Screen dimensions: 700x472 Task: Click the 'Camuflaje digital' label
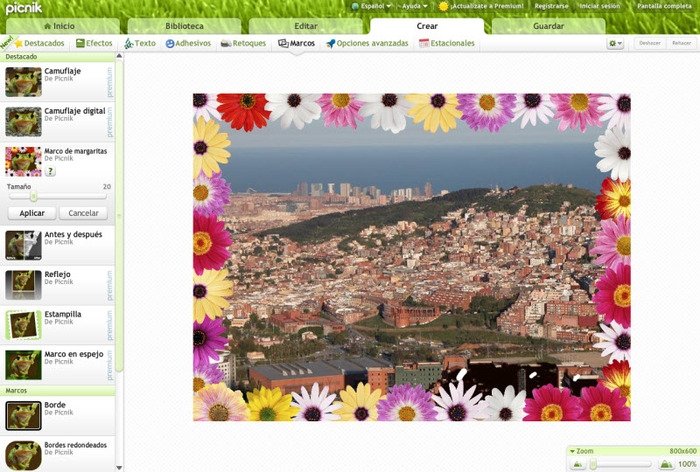[x=75, y=111]
